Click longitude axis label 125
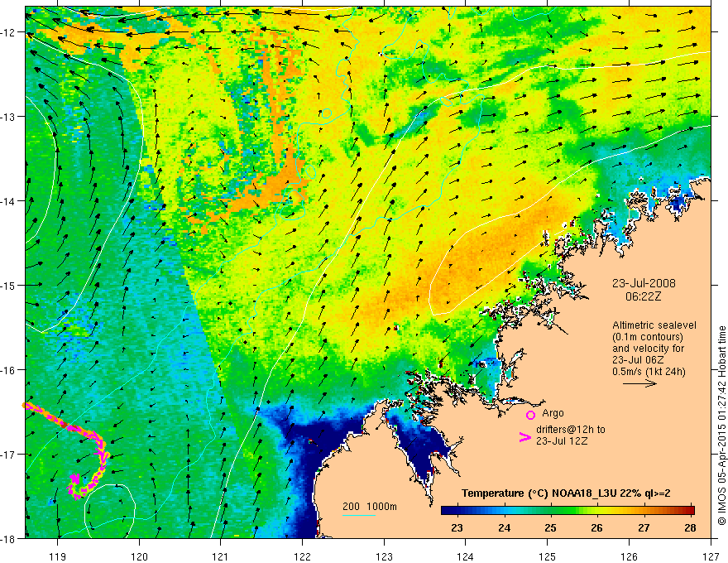The height and width of the screenshot is (563, 728). (548, 556)
